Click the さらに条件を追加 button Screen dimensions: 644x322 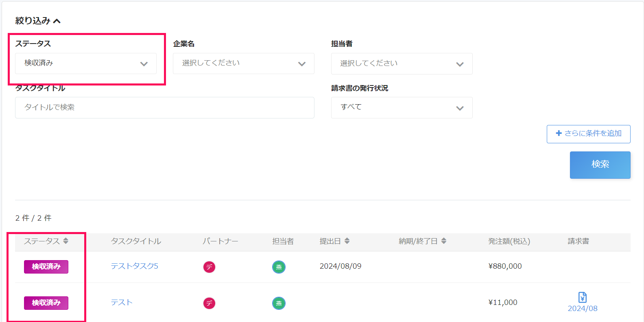pos(588,134)
